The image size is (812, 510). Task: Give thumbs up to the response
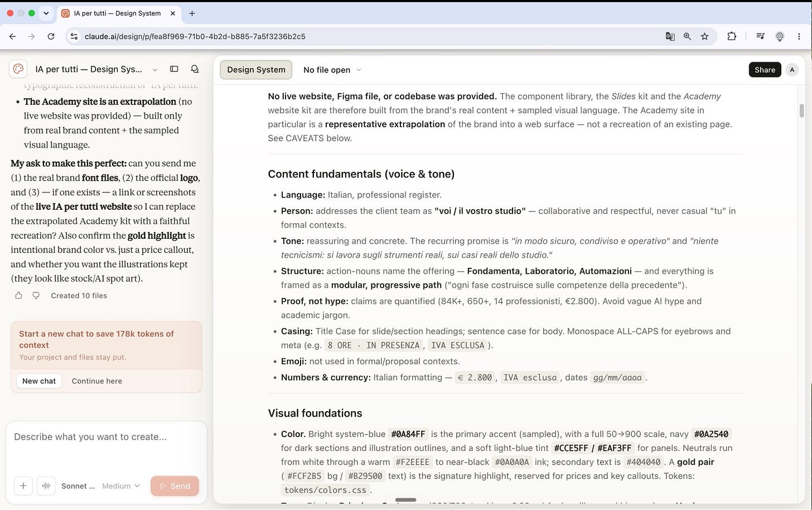point(18,296)
